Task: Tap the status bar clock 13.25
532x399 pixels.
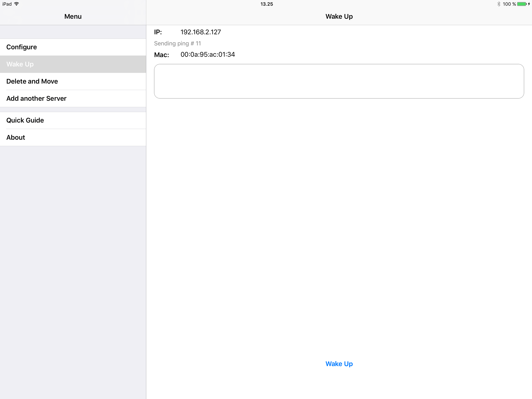Action: click(266, 4)
